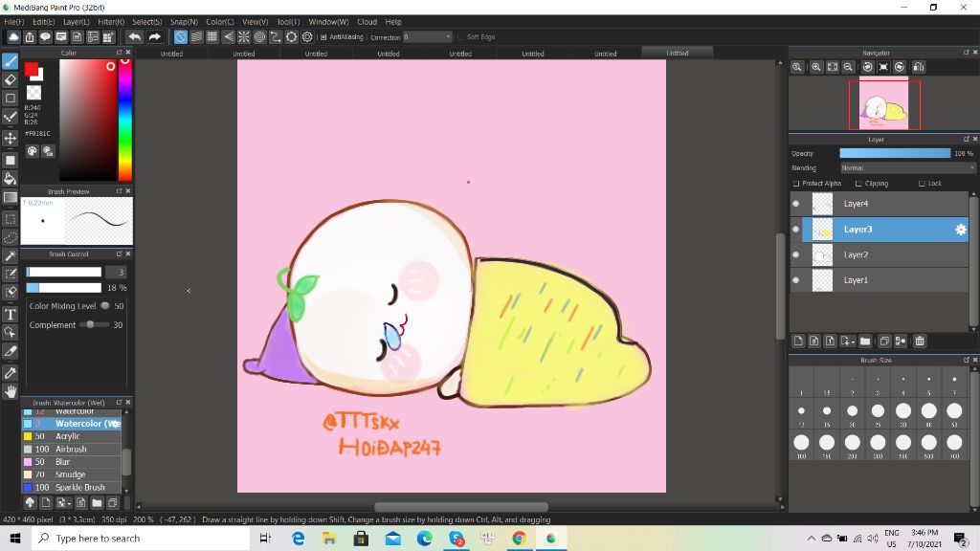Open the Select menu

pos(146,22)
